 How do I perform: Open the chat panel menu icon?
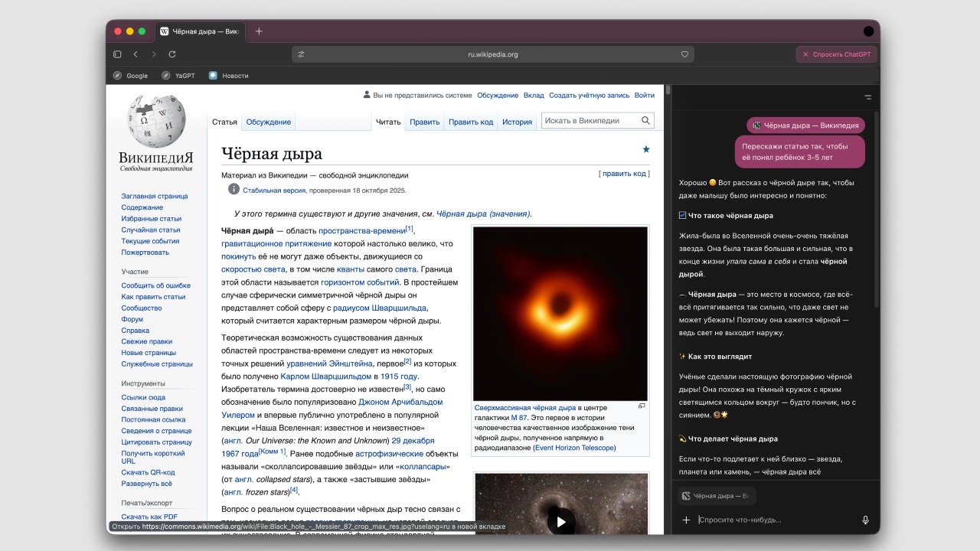(x=867, y=97)
